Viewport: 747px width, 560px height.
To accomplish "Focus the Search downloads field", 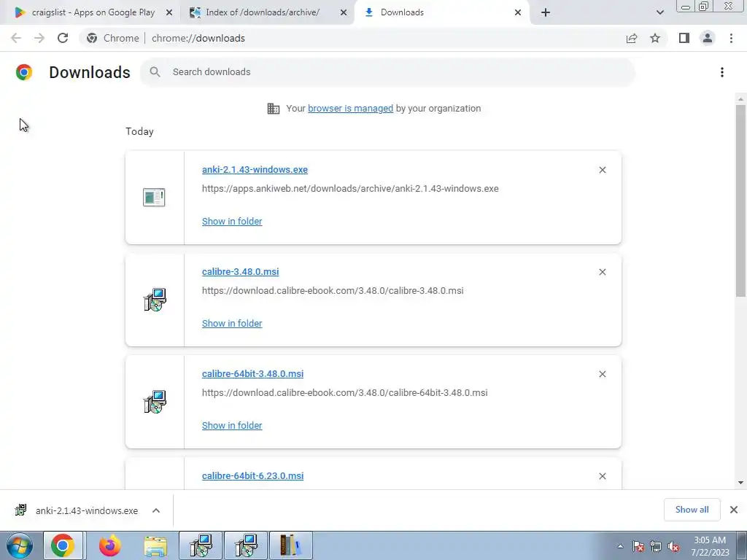I will click(388, 72).
